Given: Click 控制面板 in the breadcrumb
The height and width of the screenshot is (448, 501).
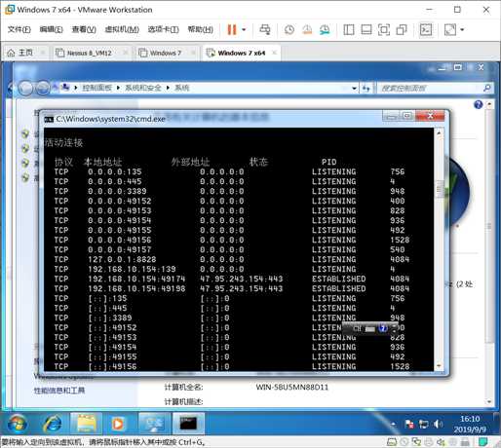Looking at the screenshot, I should tap(96, 88).
